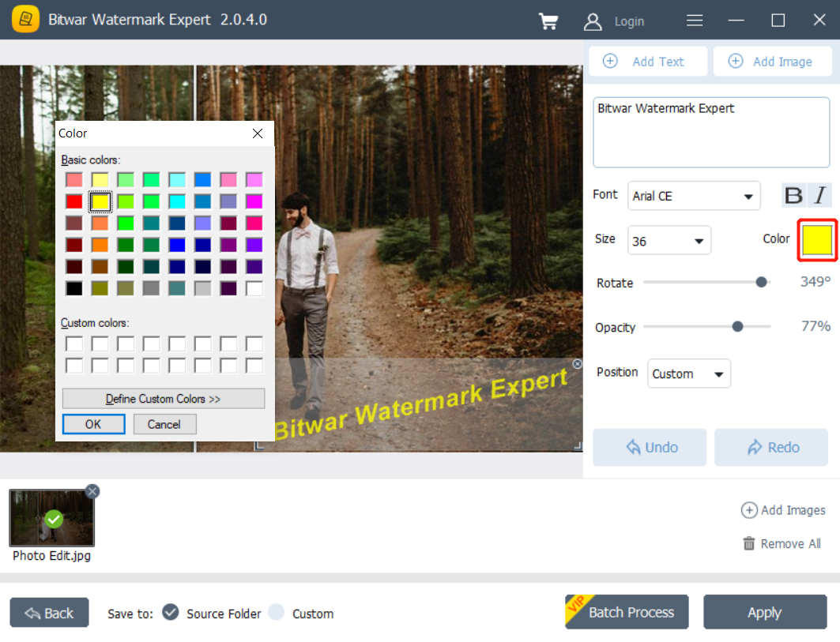Click the Add Image button
The height and width of the screenshot is (642, 840).
tap(772, 62)
